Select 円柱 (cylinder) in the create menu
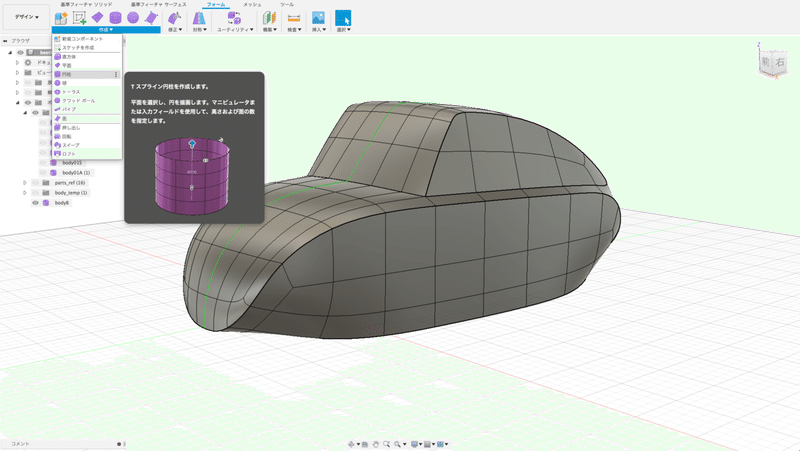Image resolution: width=800 pixels, height=451 pixels. point(66,74)
